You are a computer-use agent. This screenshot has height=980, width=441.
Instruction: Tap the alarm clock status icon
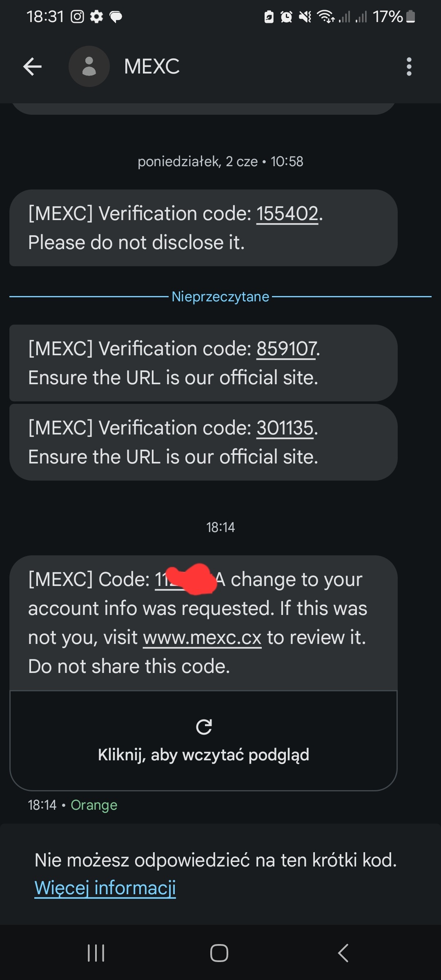pyautogui.click(x=286, y=17)
